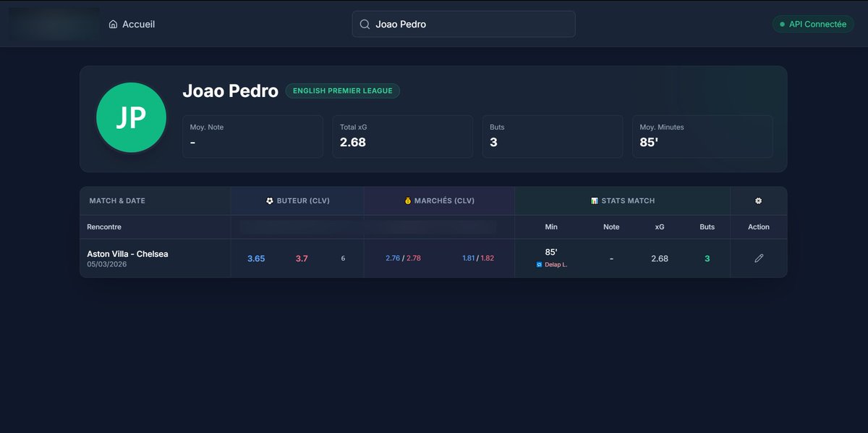Click the Delap L. substitute name
Image resolution: width=868 pixels, height=433 pixels.
[x=556, y=264]
